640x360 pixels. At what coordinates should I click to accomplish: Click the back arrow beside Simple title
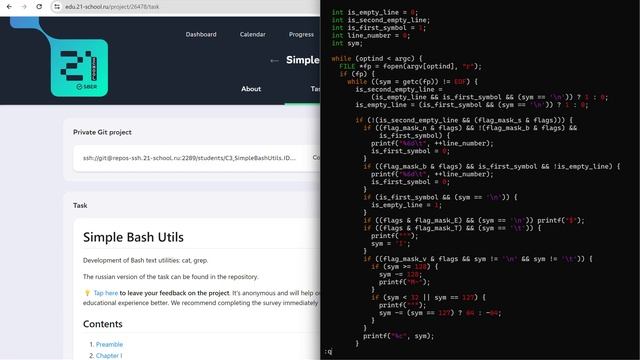point(274,60)
